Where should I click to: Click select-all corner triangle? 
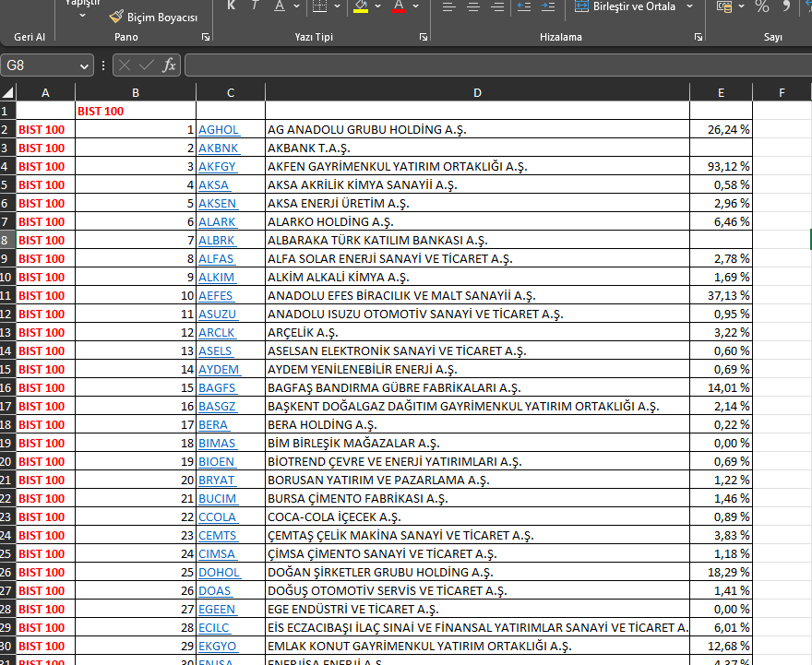click(7, 92)
